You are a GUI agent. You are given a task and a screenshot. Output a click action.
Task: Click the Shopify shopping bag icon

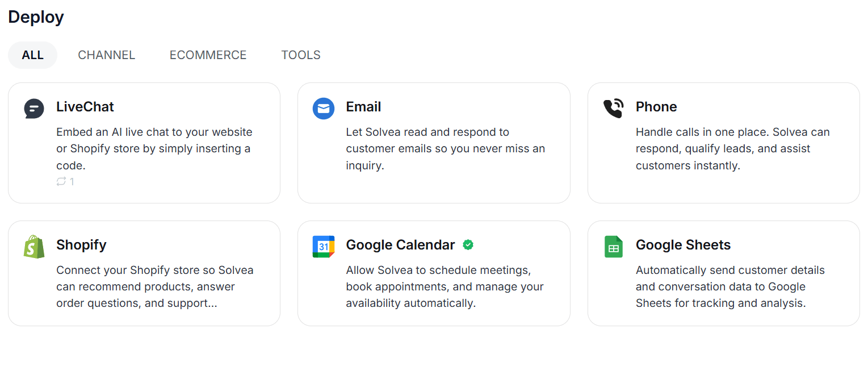(x=34, y=247)
